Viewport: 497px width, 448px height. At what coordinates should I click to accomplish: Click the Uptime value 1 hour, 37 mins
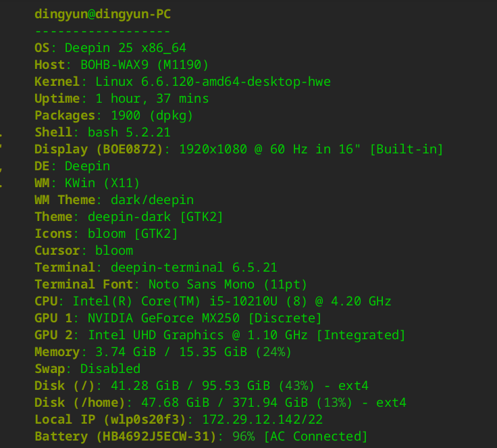click(152, 99)
